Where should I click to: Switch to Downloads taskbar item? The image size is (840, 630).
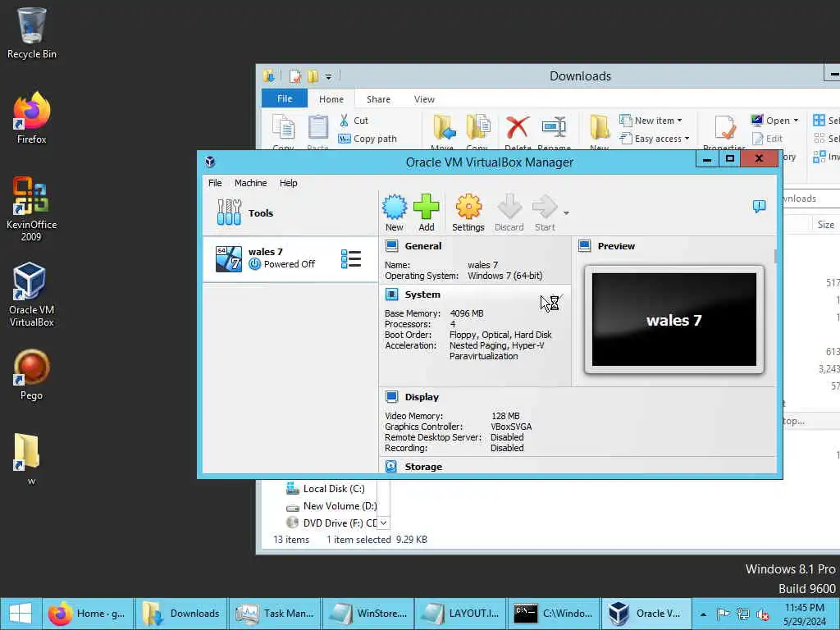pyautogui.click(x=181, y=614)
